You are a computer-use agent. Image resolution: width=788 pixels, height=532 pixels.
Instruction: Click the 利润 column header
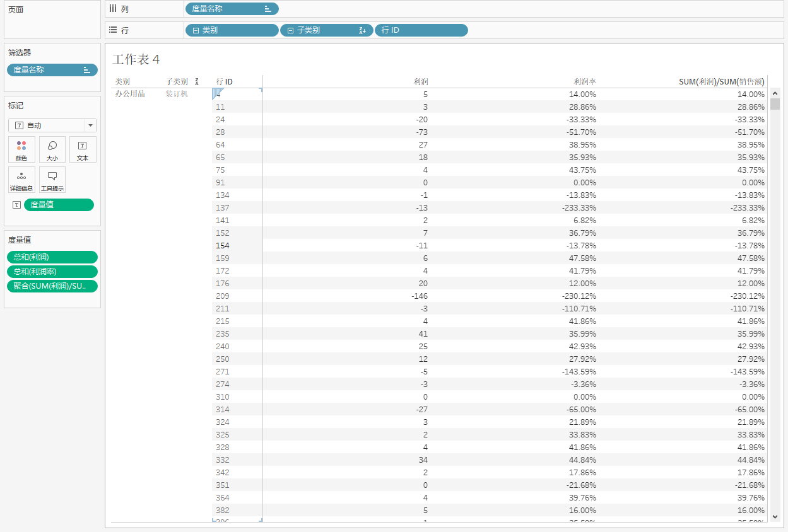tap(420, 82)
